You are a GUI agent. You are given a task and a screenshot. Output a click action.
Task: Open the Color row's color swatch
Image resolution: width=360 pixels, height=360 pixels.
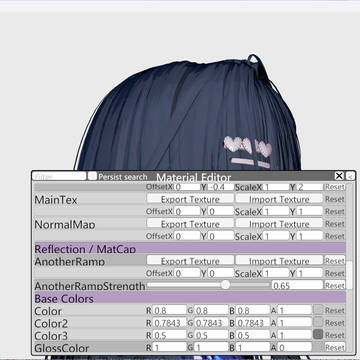(x=318, y=310)
